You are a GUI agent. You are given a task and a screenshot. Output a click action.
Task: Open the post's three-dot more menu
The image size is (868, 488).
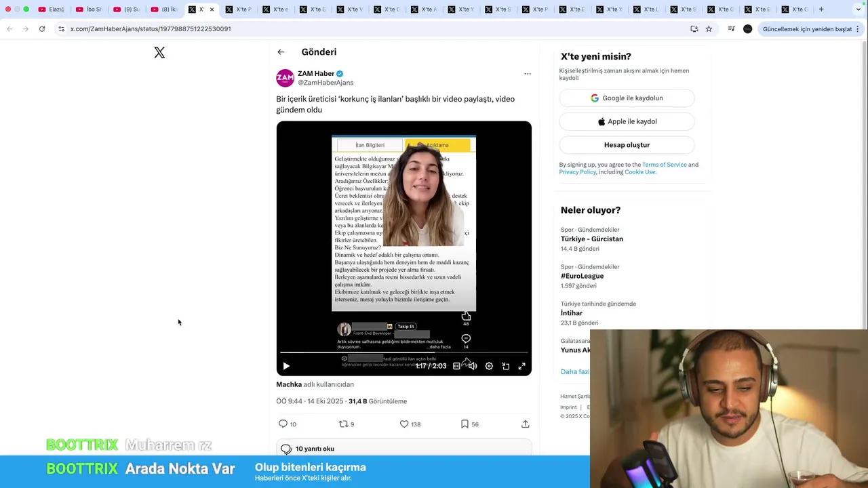528,73
